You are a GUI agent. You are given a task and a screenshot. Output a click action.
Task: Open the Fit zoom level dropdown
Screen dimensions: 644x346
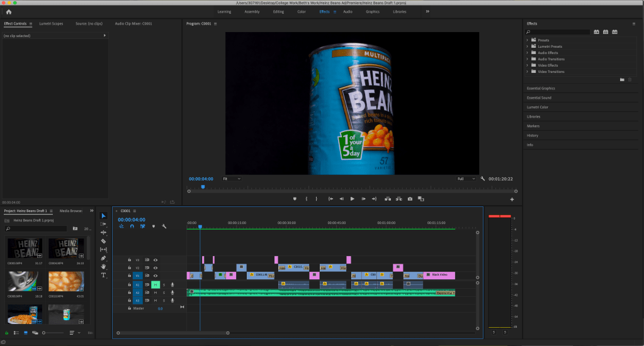pos(231,179)
